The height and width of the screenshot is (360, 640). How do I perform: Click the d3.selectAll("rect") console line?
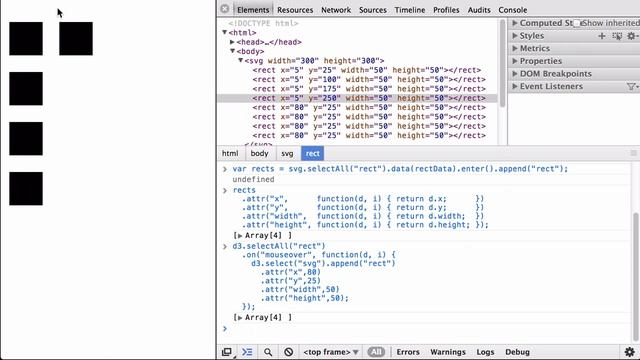(279, 246)
